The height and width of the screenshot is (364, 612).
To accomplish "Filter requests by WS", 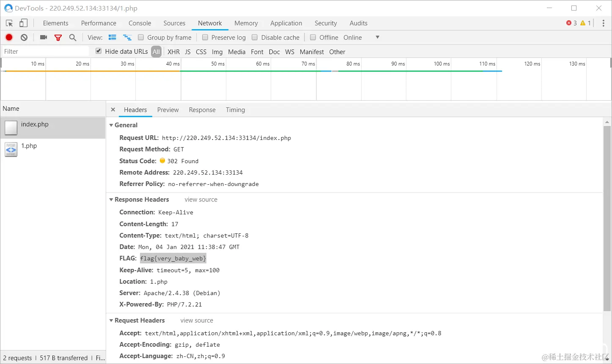I will (x=290, y=52).
